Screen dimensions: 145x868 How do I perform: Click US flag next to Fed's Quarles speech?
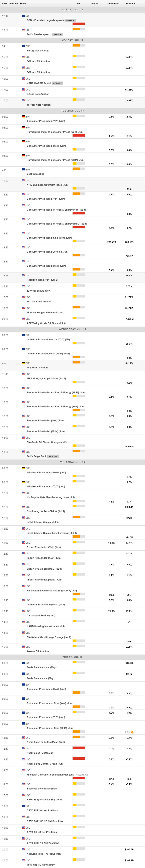24,30
